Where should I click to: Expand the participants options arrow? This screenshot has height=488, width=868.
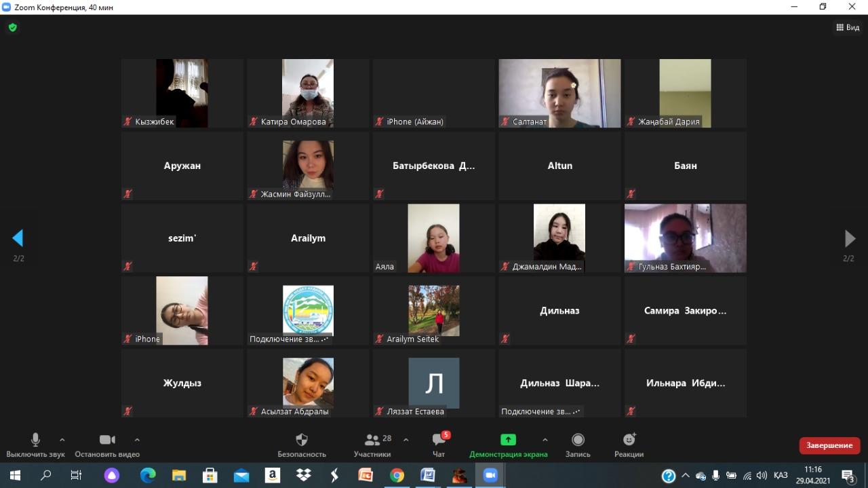tap(406, 440)
